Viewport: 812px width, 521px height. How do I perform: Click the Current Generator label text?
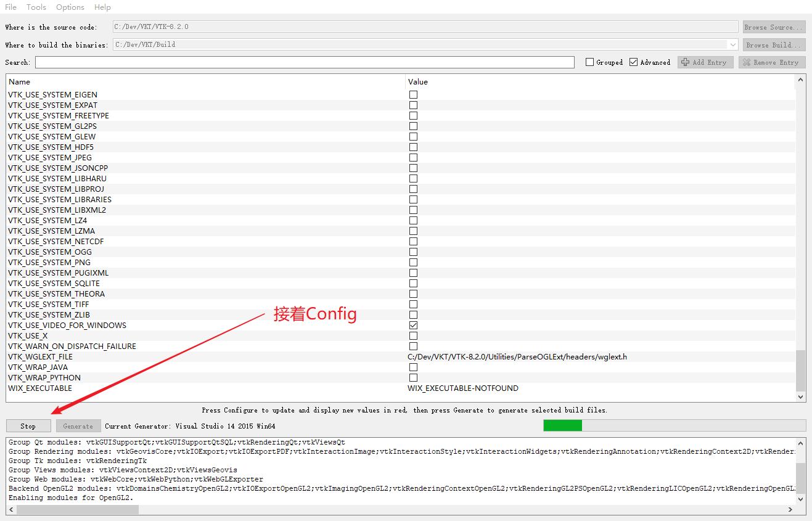coord(190,426)
